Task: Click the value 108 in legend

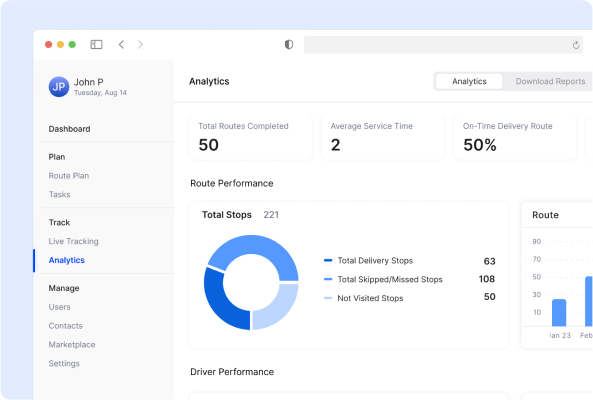Action: 487,279
